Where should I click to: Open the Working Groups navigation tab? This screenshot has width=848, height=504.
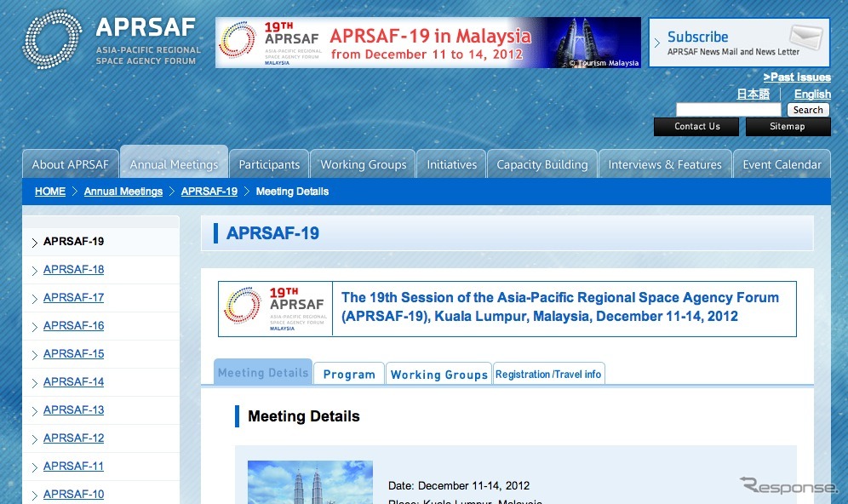click(x=363, y=163)
